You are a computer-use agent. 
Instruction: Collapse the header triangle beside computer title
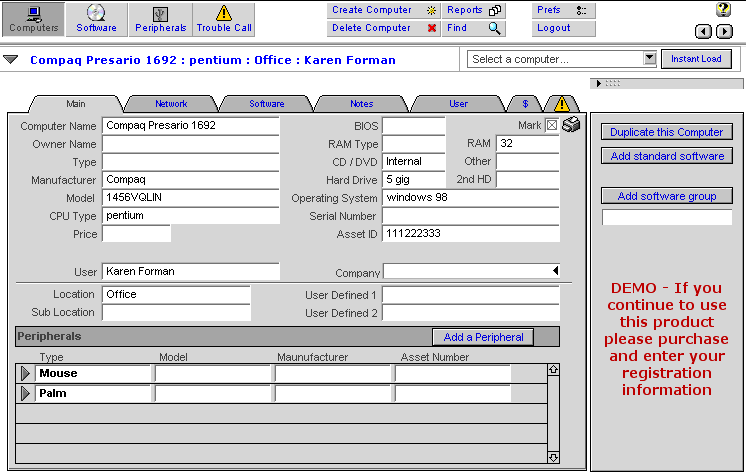pos(10,59)
